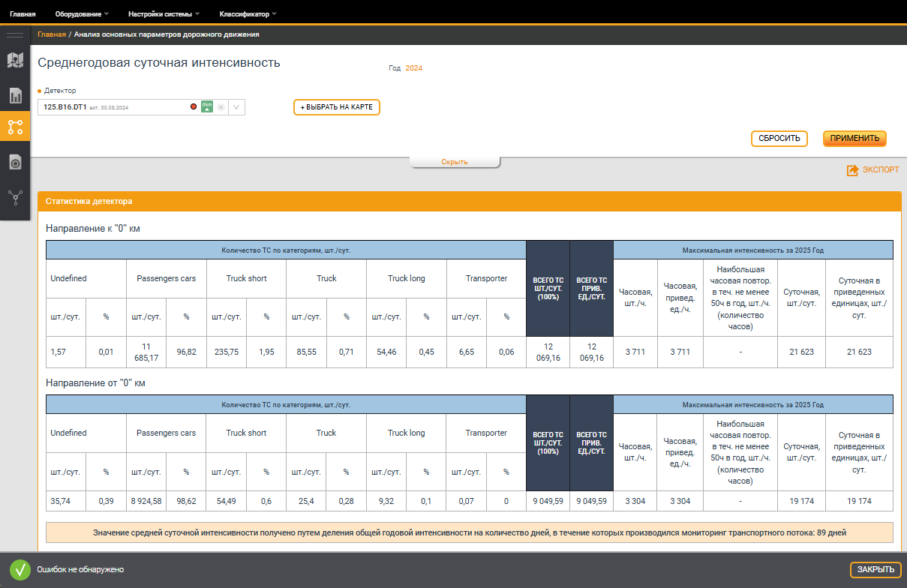907x588 pixels.
Task: Open the network graph sidebar icon
Action: pos(15,197)
